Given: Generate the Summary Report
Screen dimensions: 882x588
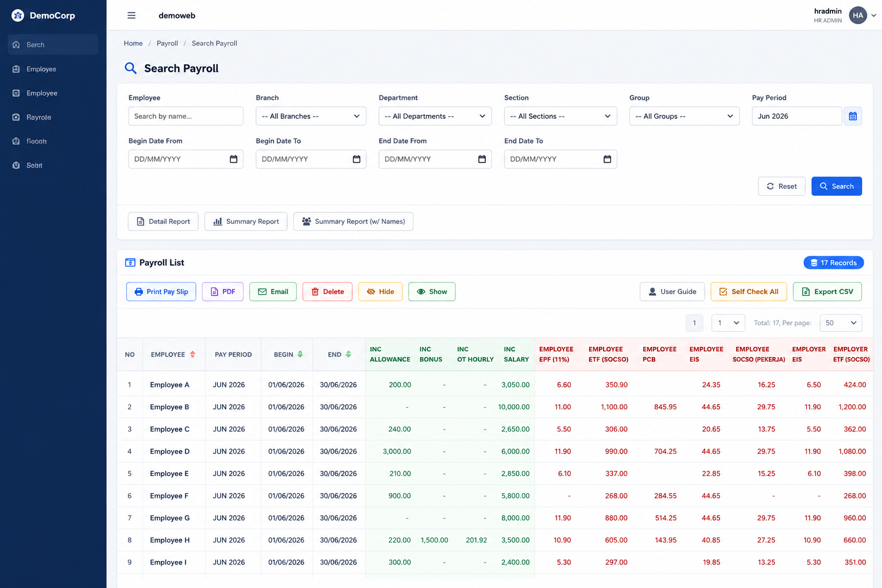Looking at the screenshot, I should click(246, 222).
